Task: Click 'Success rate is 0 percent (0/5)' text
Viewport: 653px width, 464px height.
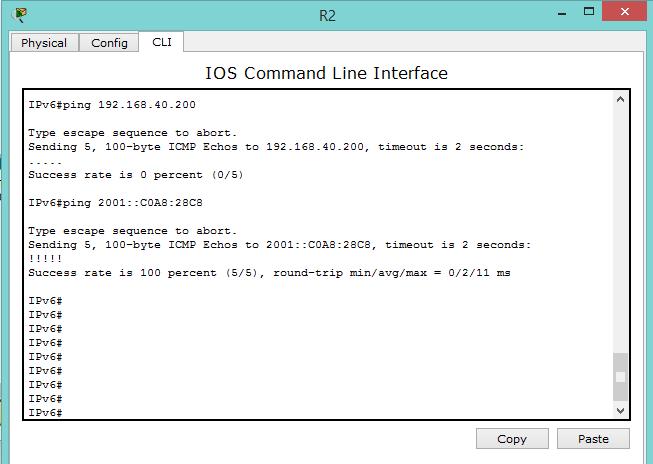Action: pos(136,175)
